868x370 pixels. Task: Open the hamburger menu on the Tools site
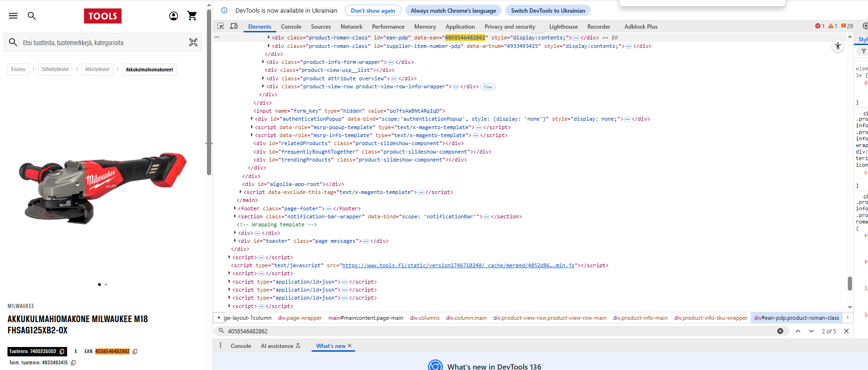pyautogui.click(x=13, y=15)
